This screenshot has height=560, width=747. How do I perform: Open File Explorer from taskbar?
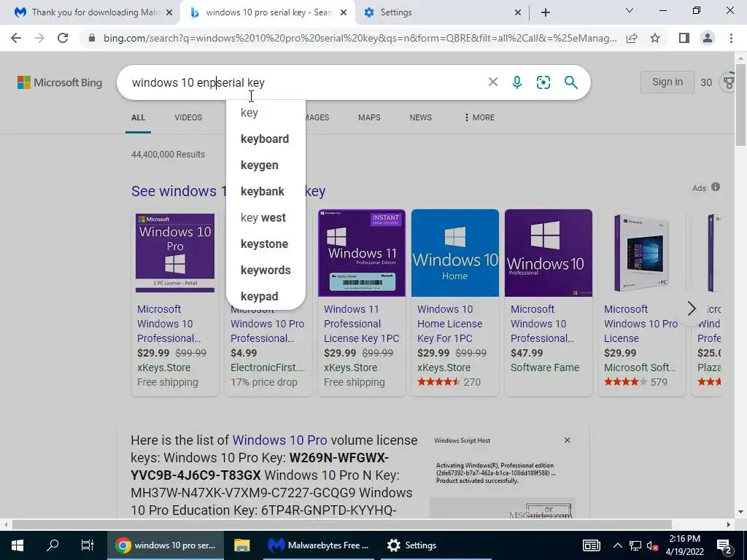(242, 545)
